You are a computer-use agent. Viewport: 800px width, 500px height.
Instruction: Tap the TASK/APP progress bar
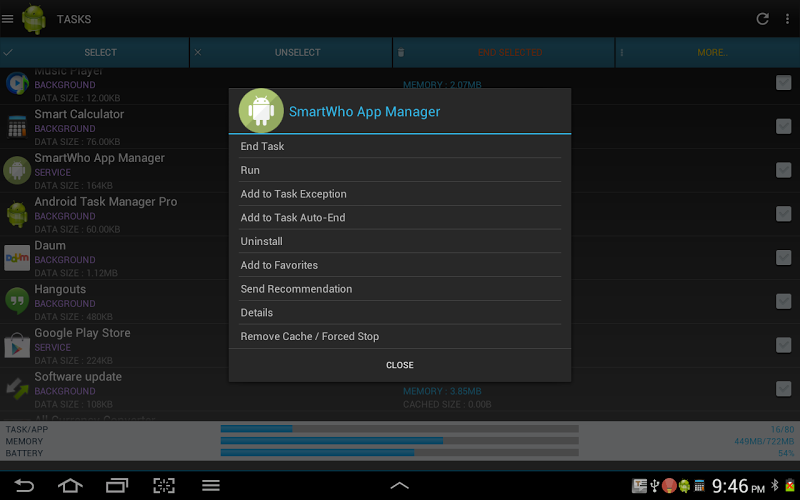(399, 429)
